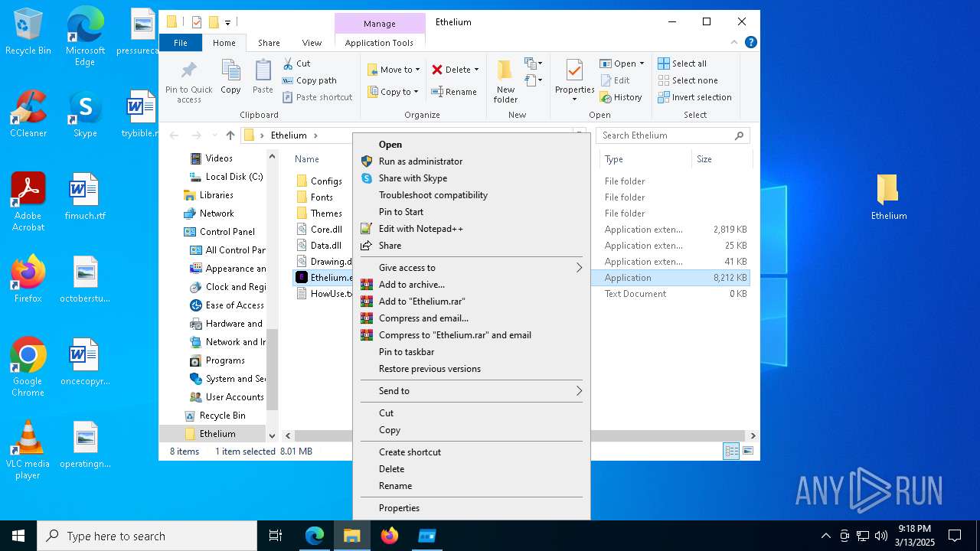Image resolution: width=980 pixels, height=551 pixels.
Task: Expand the Send to submenu
Action: [x=471, y=391]
